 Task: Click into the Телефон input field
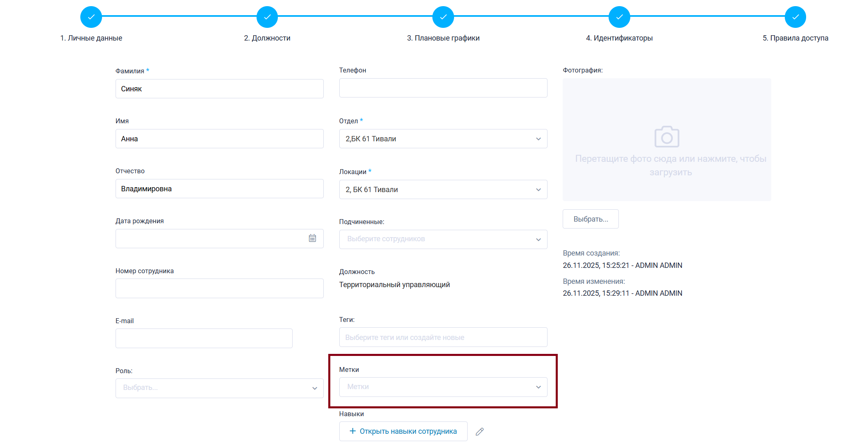443,88
